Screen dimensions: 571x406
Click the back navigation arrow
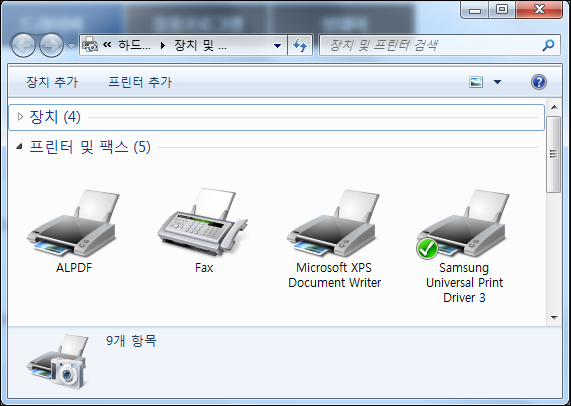coord(23,46)
